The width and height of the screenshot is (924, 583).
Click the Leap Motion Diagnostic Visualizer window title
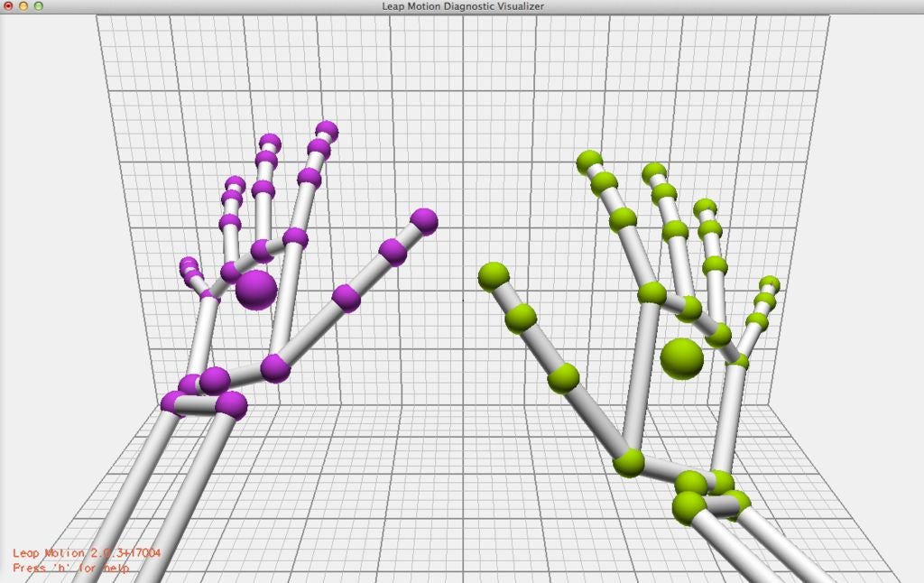(462, 6)
